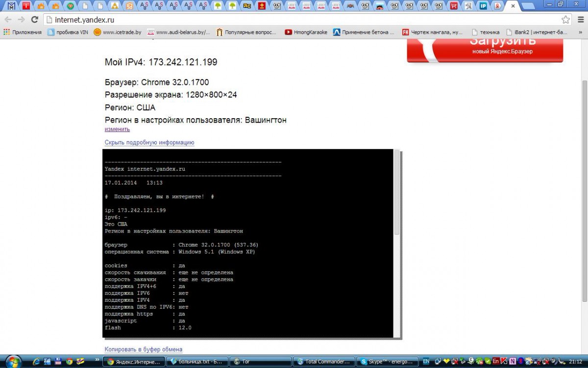This screenshot has height=368, width=588.
Task: Click the EN language indicator
Action: click(x=426, y=362)
